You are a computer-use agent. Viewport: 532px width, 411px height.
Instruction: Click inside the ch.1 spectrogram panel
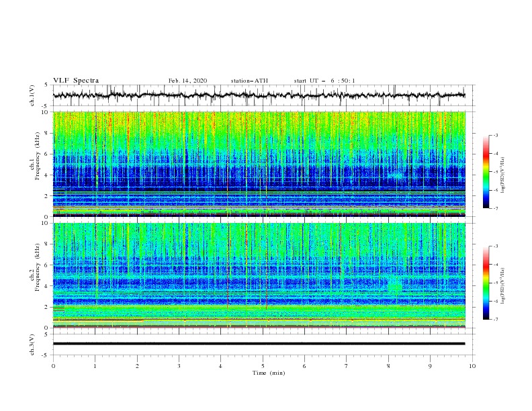coord(259,164)
